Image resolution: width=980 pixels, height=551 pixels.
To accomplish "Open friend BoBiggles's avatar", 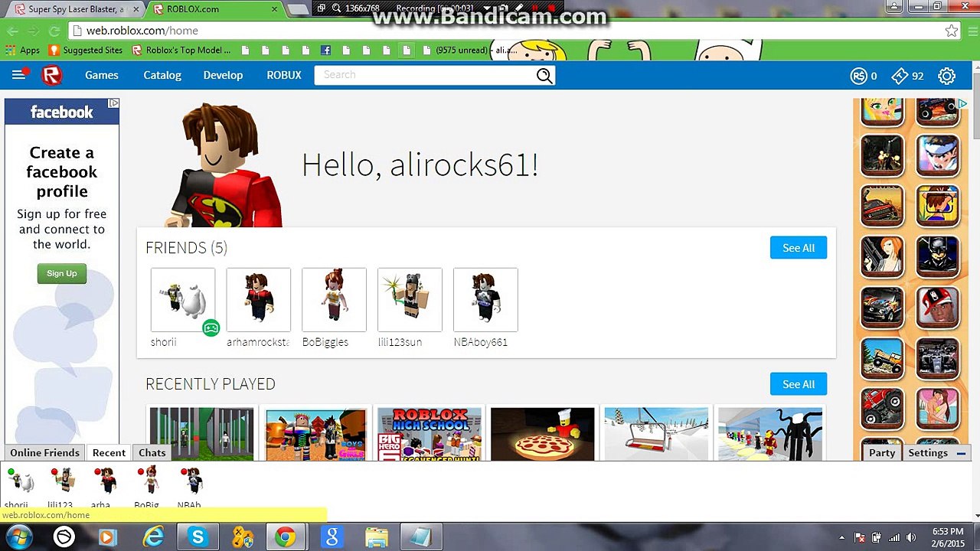I will tap(334, 300).
